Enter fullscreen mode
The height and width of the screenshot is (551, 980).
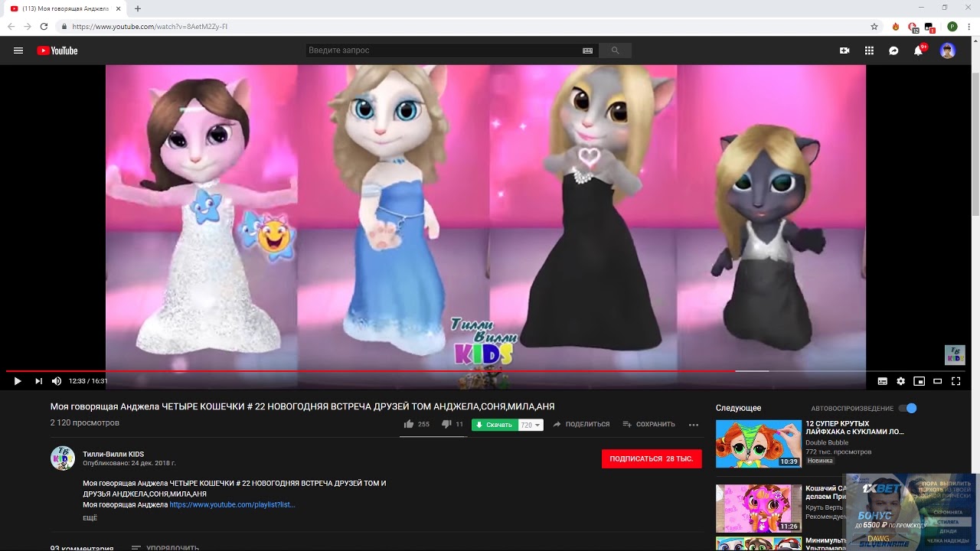point(955,381)
